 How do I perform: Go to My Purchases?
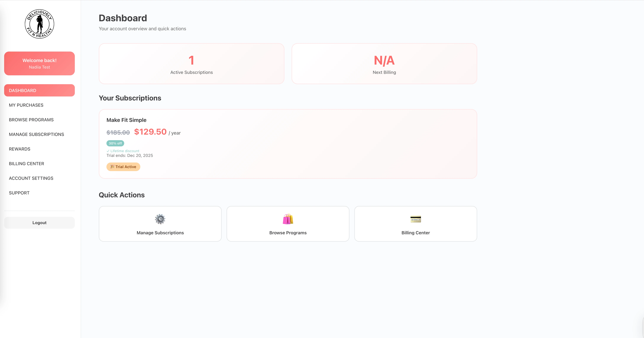pyautogui.click(x=26, y=105)
